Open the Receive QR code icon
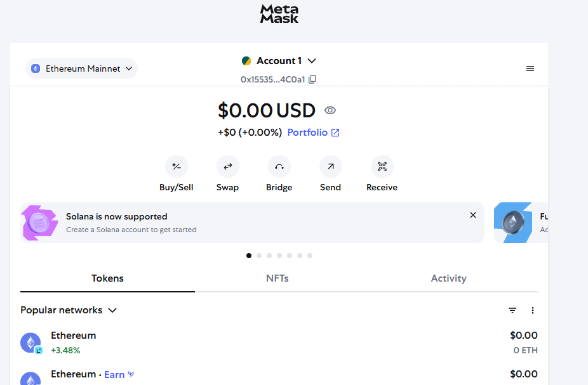Image resolution: width=588 pixels, height=385 pixels. (382, 166)
